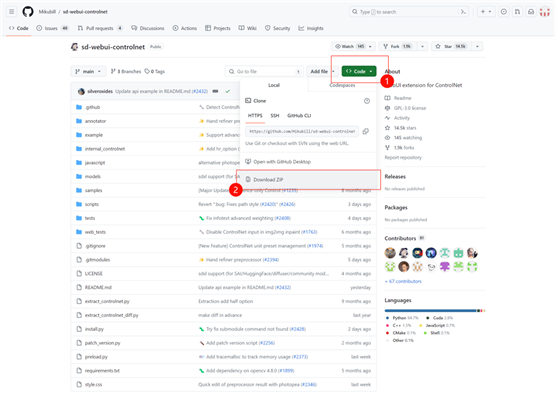Viewport: 556px width, 396px height.
Task: Click the Fork button
Action: [397, 46]
